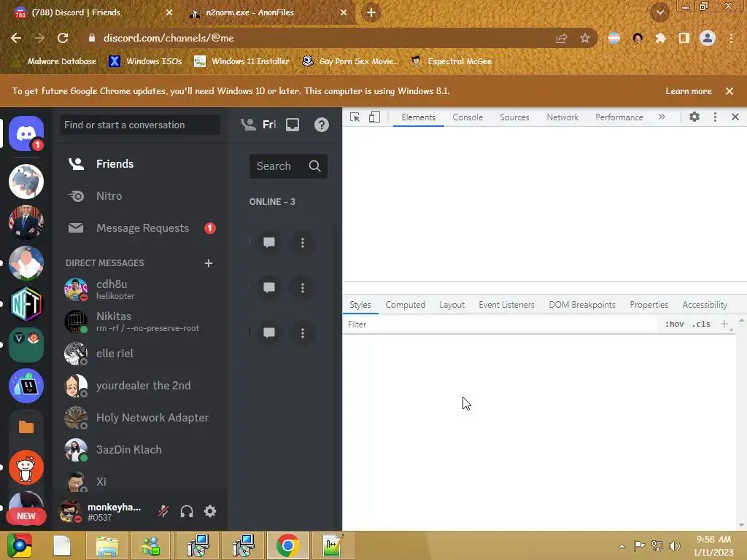Toggle the .cls class editor
747x560 pixels.
pos(701,324)
